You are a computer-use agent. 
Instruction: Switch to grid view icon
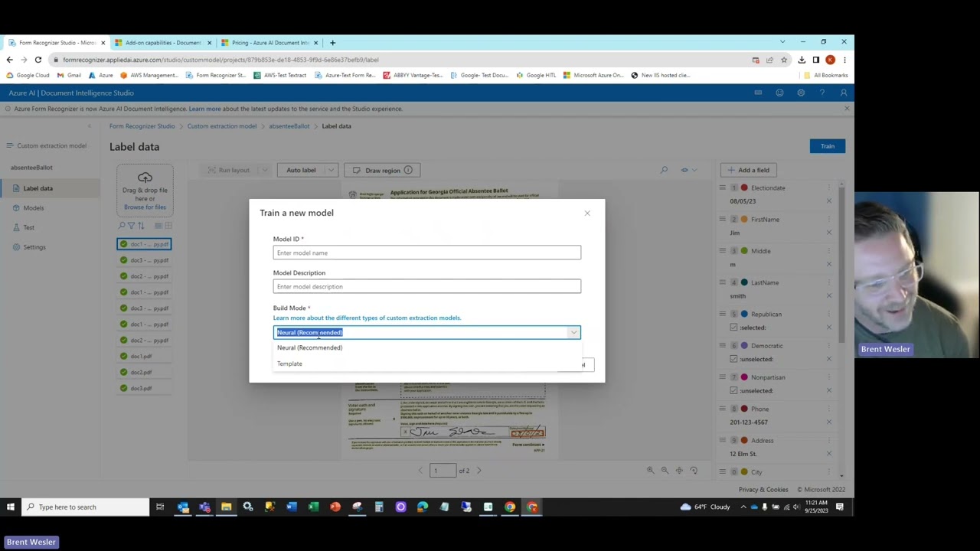[x=168, y=226]
